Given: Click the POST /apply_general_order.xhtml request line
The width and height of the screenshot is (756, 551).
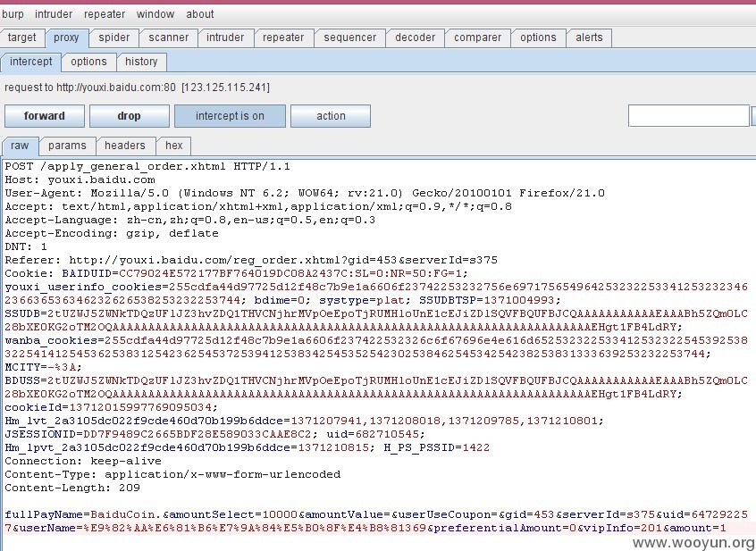Looking at the screenshot, I should point(147,167).
